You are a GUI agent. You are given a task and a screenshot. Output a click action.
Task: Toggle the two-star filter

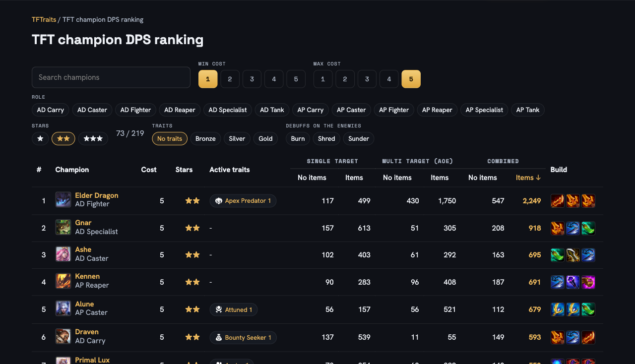(x=63, y=139)
